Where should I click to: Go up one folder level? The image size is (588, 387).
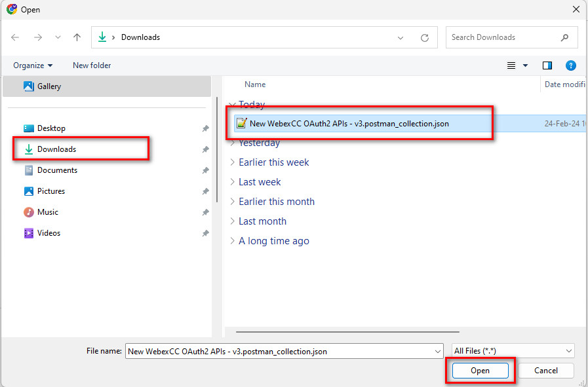tap(77, 37)
